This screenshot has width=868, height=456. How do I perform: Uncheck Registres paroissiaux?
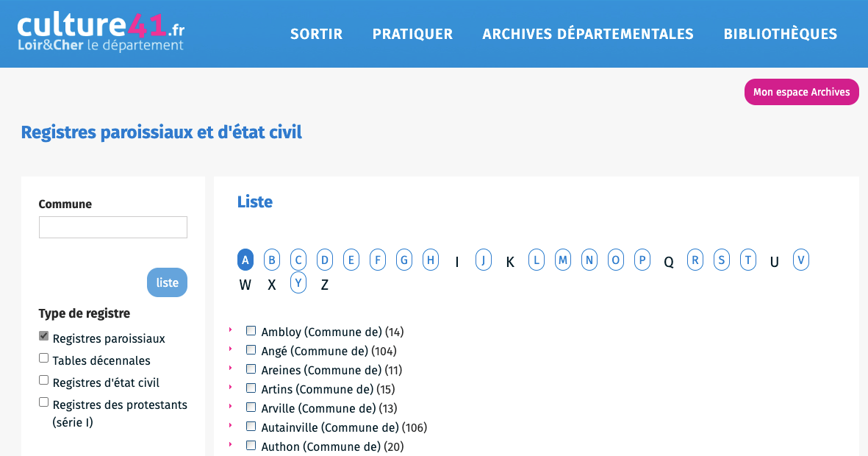[43, 335]
